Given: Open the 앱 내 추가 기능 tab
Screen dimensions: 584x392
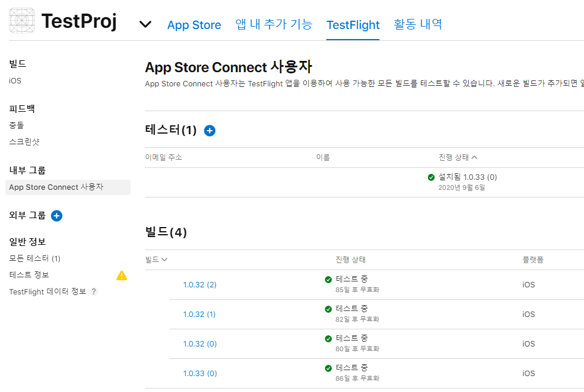Looking at the screenshot, I should 274,25.
